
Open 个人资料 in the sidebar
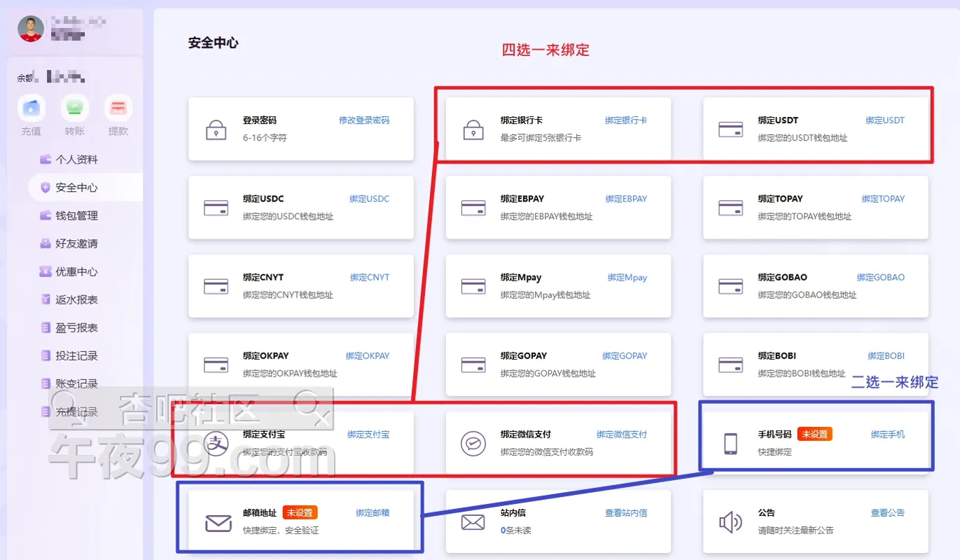coord(76,160)
